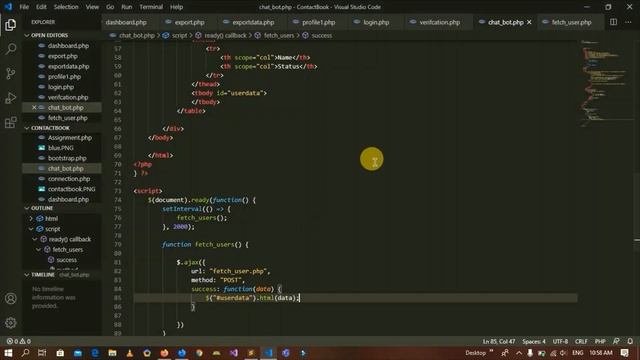Screen dimensions: 640x360
Task: Open the Run and Debug view
Action: pyautogui.click(x=11, y=98)
